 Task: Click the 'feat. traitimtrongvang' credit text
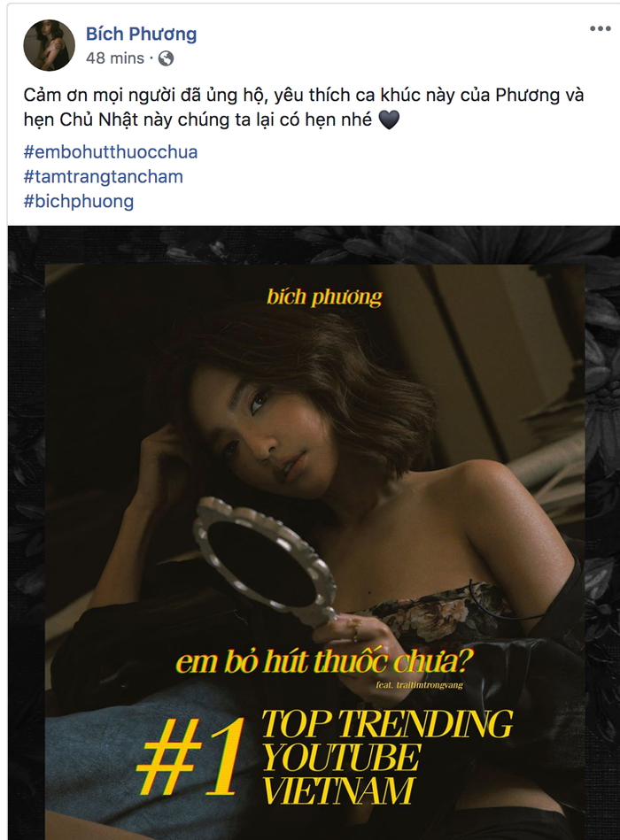(420, 684)
